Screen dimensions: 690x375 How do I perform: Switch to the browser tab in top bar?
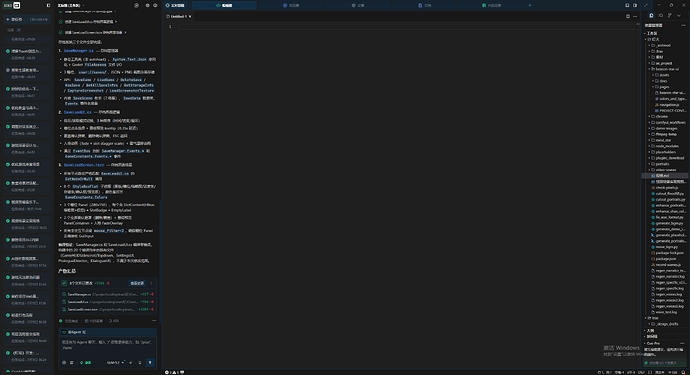pyautogui.click(x=291, y=5)
